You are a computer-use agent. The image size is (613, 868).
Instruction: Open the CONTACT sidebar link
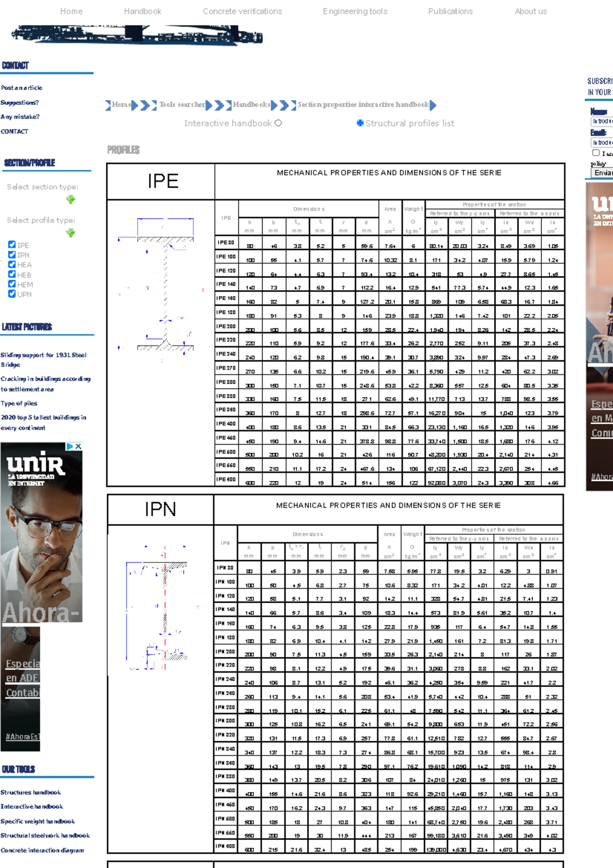pyautogui.click(x=14, y=131)
